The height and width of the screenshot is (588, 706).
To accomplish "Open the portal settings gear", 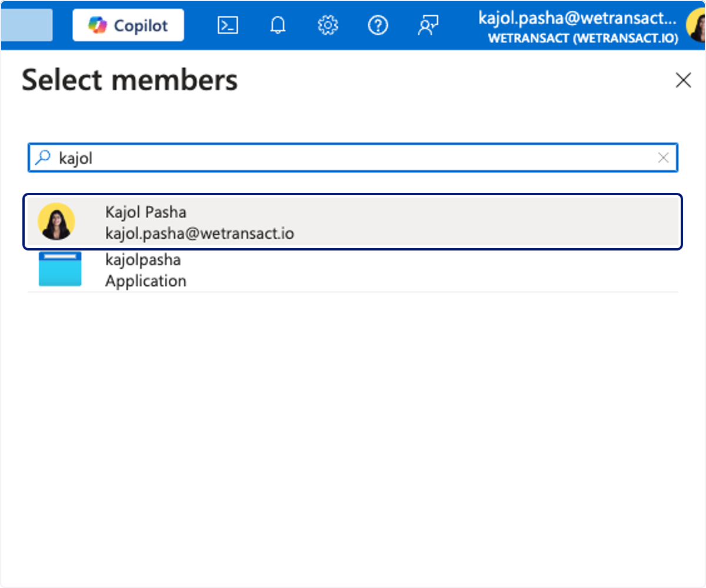I will point(328,25).
